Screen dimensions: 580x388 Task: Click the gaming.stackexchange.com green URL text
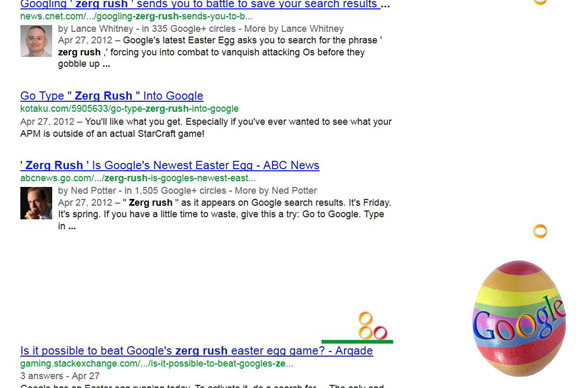click(x=157, y=364)
